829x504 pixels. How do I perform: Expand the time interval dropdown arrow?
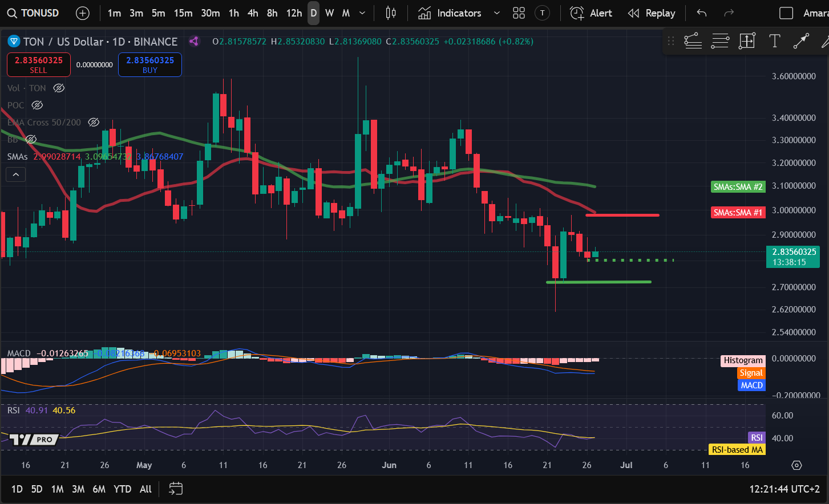362,13
